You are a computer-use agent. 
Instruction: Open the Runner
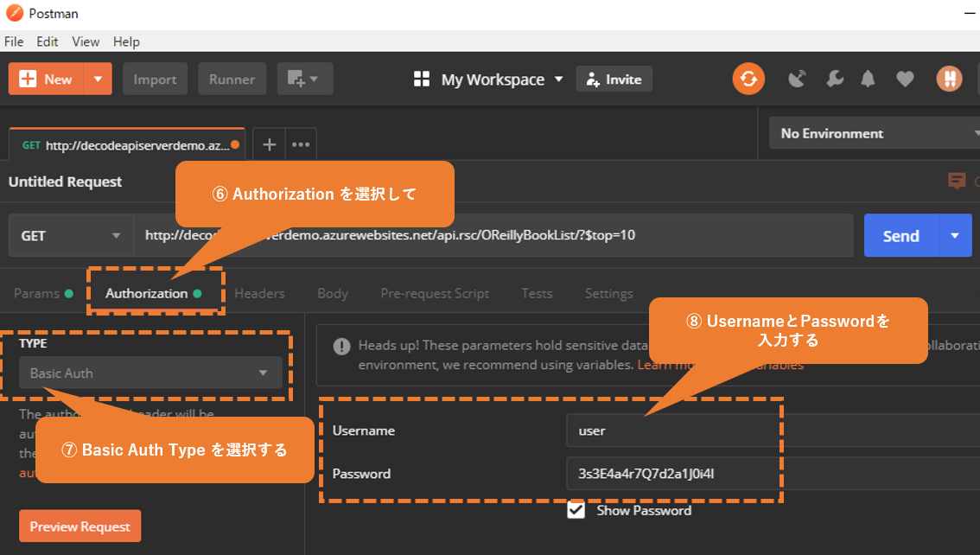tap(232, 79)
